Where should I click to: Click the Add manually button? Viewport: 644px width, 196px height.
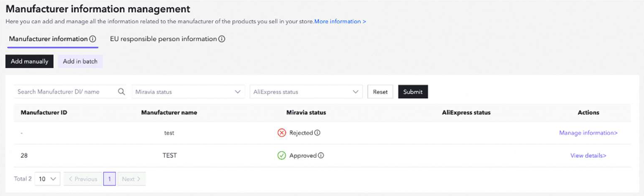tap(29, 61)
